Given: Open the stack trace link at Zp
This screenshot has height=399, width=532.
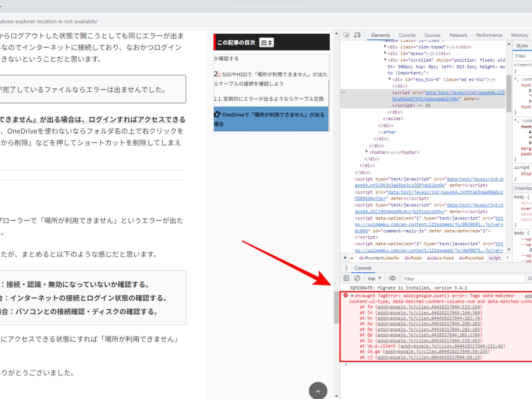Looking at the screenshot, I should coord(429,340).
